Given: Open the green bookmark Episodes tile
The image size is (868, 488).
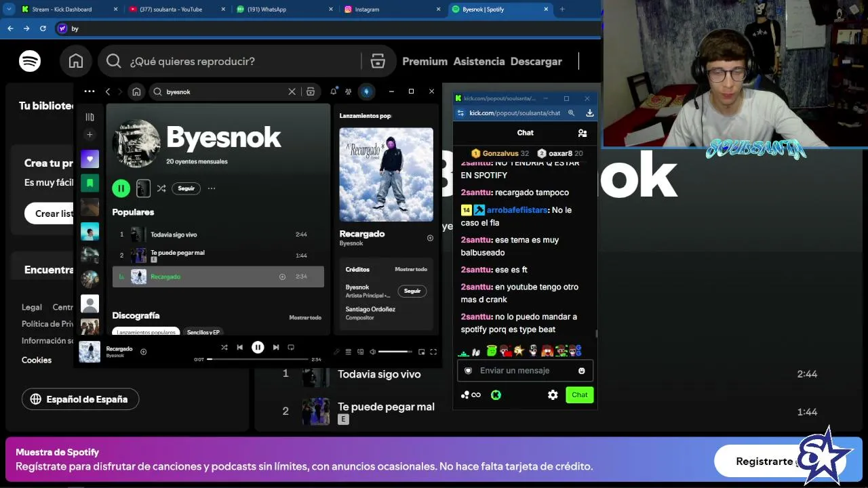Looking at the screenshot, I should (90, 183).
